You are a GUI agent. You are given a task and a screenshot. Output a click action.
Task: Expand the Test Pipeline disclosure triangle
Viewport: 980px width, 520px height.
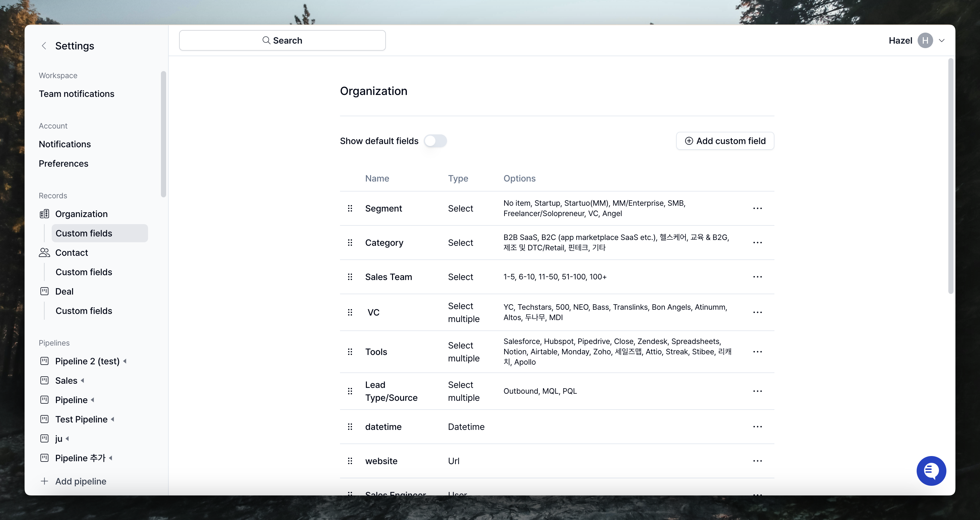point(112,419)
